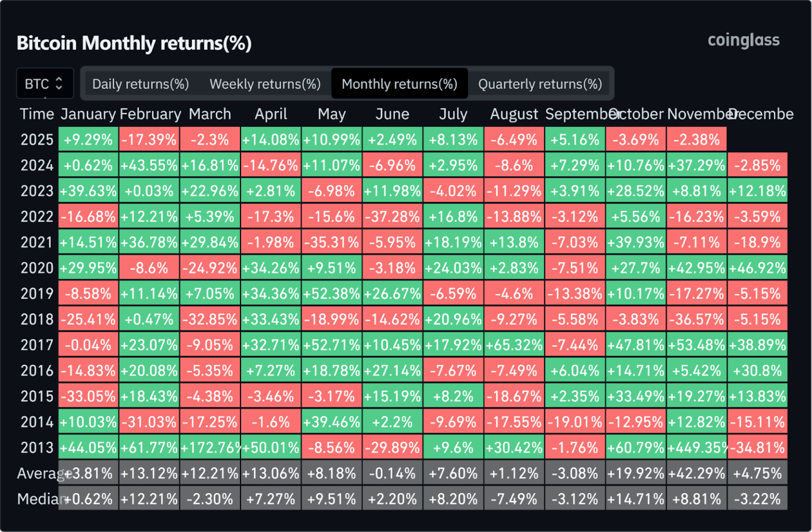
Task: Click the January column header
Action: point(88,114)
